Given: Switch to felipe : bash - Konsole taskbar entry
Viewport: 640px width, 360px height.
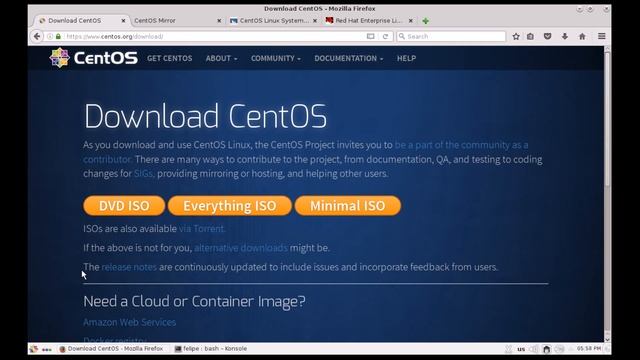Looking at the screenshot, I should point(211,349).
